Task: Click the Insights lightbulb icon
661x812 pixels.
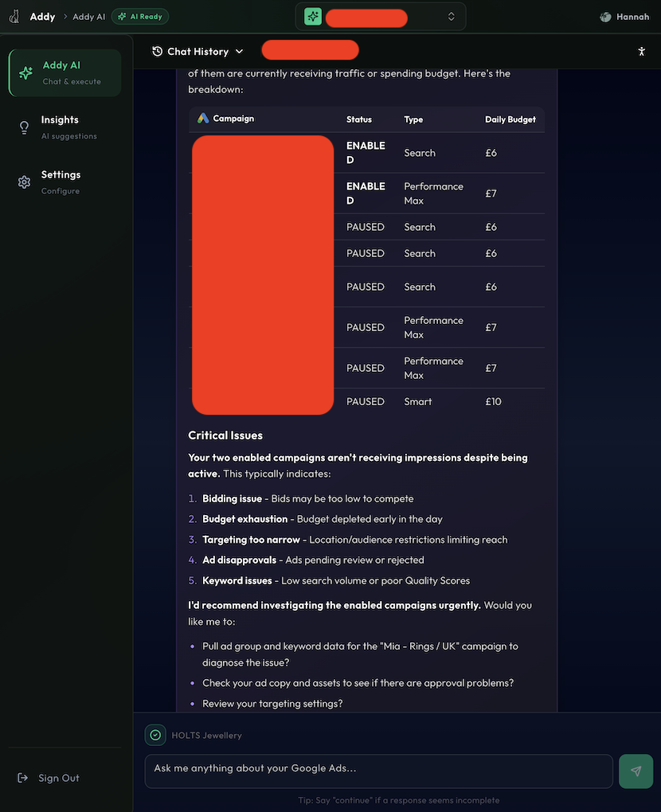Action: point(24,127)
